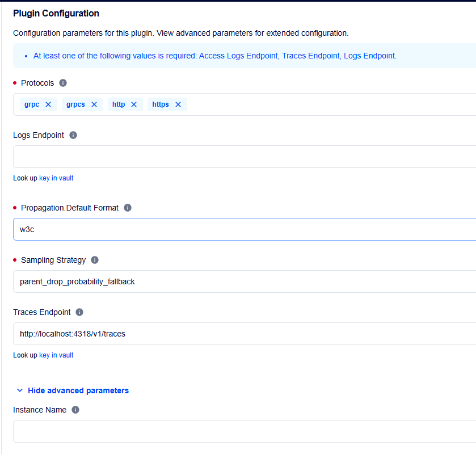Remove the http protocol tag
This screenshot has width=476, height=454.
coord(134,104)
